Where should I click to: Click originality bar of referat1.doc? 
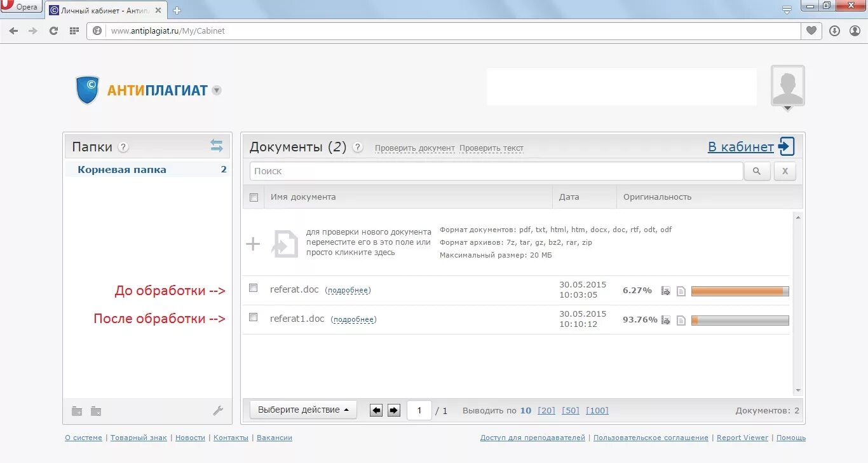[740, 321]
